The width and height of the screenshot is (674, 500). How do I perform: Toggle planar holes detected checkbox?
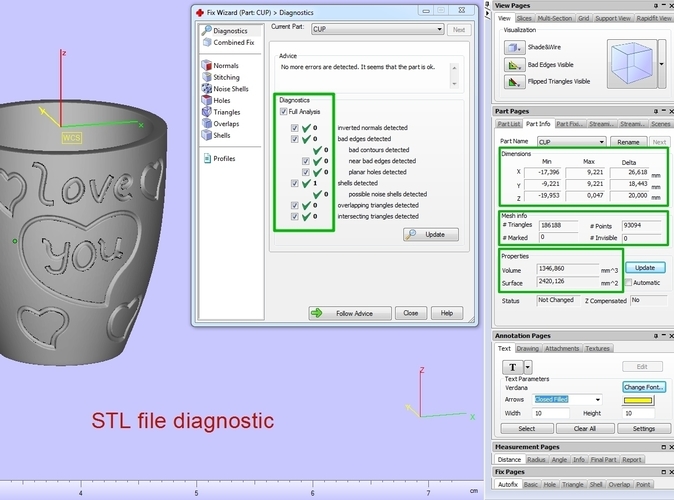coord(306,172)
